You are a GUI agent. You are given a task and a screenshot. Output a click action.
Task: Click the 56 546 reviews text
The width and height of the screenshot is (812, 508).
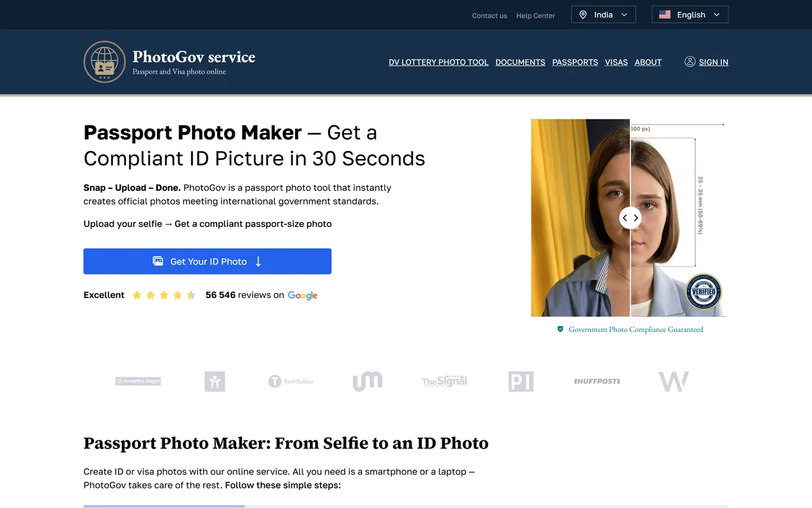pyautogui.click(x=245, y=295)
